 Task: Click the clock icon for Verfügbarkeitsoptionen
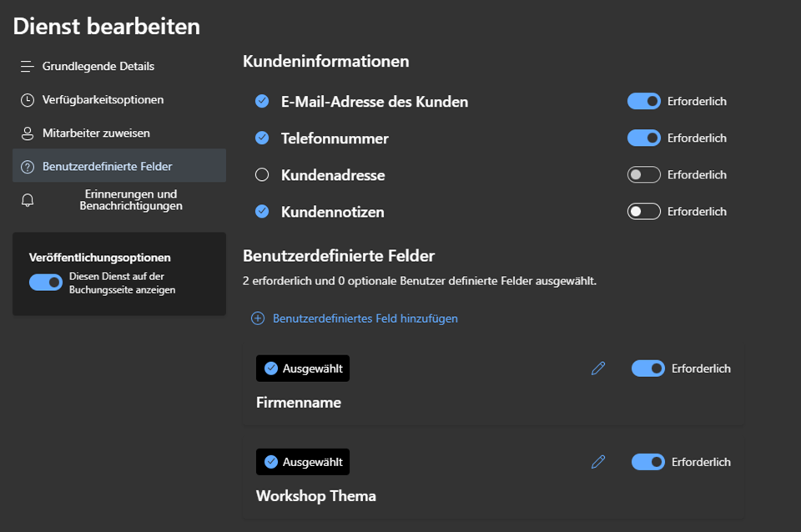[27, 100]
